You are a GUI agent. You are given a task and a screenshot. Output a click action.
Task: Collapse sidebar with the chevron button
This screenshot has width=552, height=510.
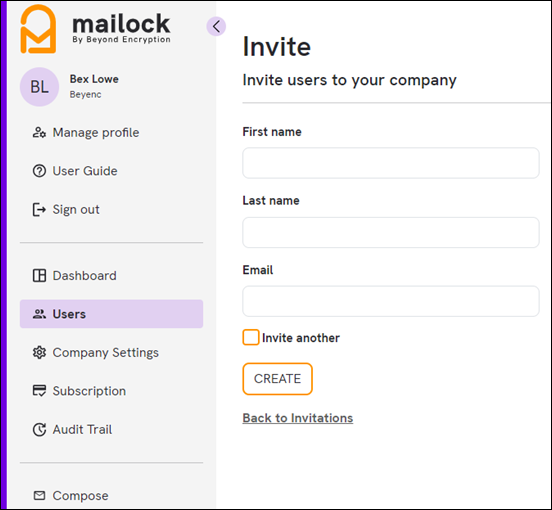pos(216,26)
